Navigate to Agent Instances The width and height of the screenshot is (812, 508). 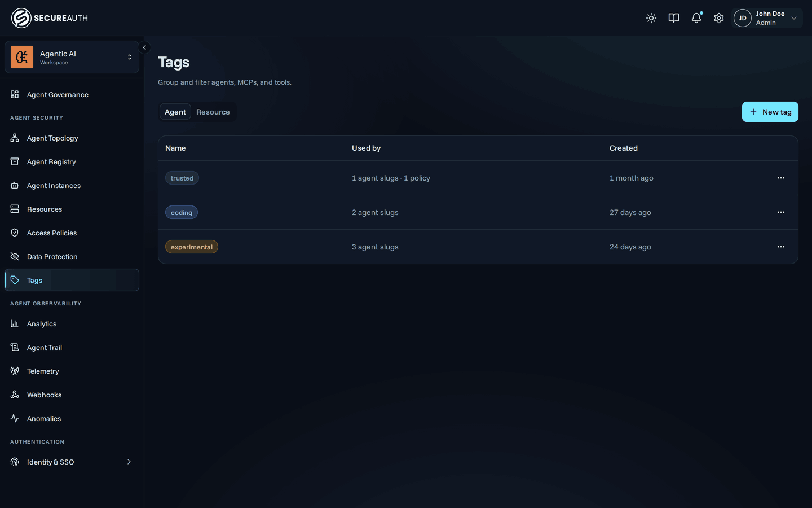point(72,185)
